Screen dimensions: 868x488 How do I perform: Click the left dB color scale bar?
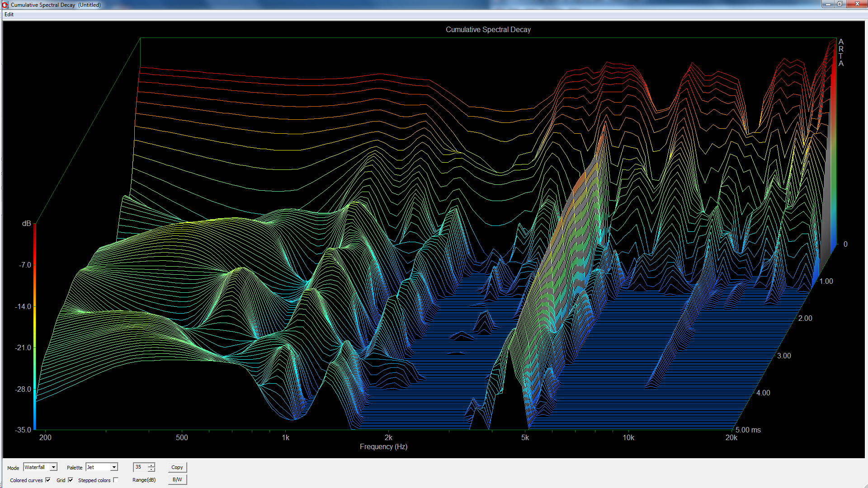click(35, 325)
